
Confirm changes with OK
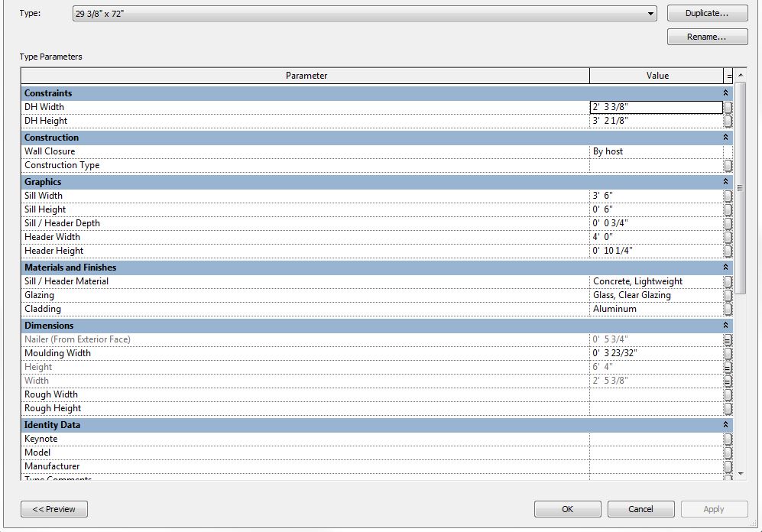click(x=567, y=509)
